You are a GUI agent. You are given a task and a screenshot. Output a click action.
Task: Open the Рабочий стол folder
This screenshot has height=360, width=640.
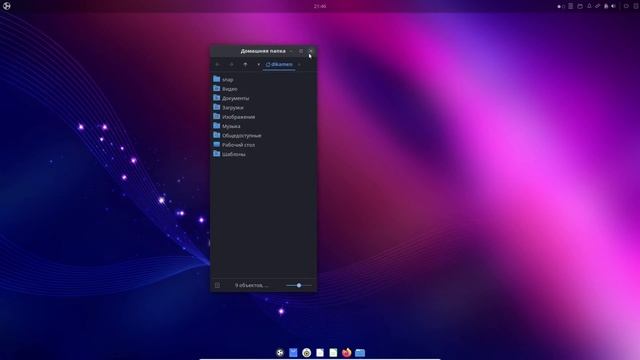pos(234,145)
